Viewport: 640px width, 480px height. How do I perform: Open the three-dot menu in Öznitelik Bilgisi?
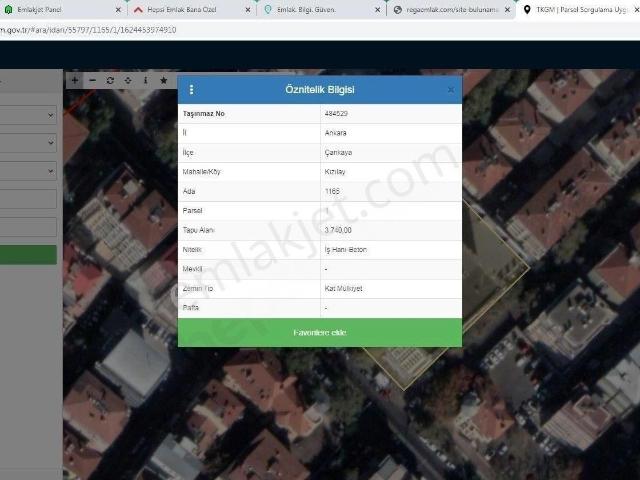(x=191, y=89)
